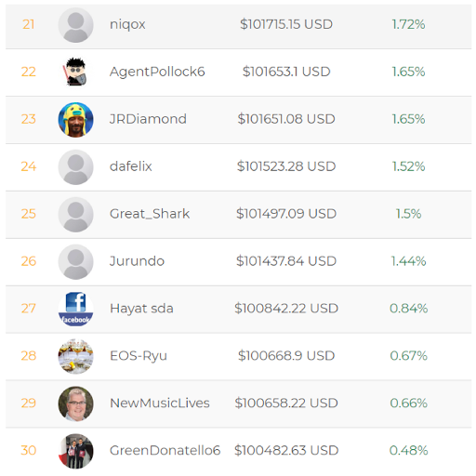The width and height of the screenshot is (476, 476).
Task: Click the $100842.22 USD balance
Action: (286, 309)
